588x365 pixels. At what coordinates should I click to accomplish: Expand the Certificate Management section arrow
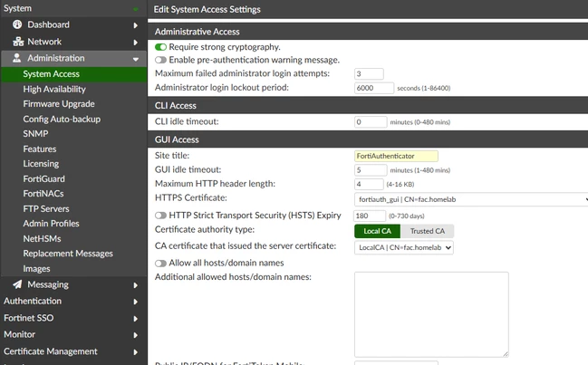135,352
